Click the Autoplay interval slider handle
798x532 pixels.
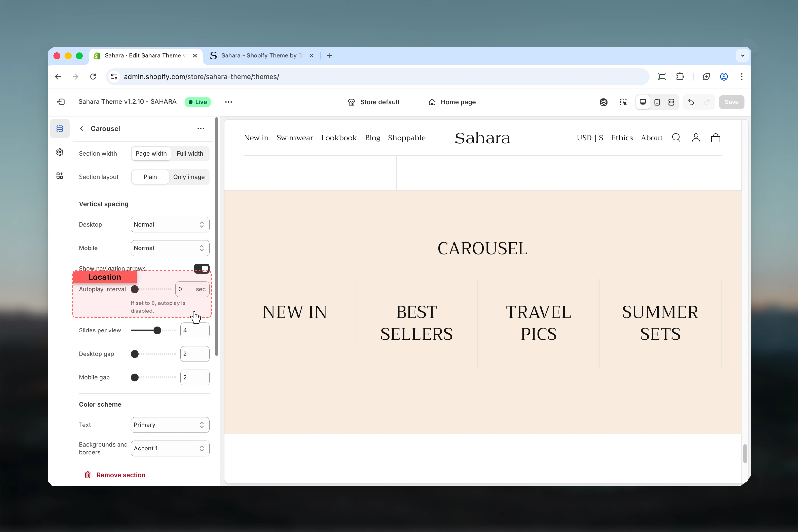[x=135, y=289]
